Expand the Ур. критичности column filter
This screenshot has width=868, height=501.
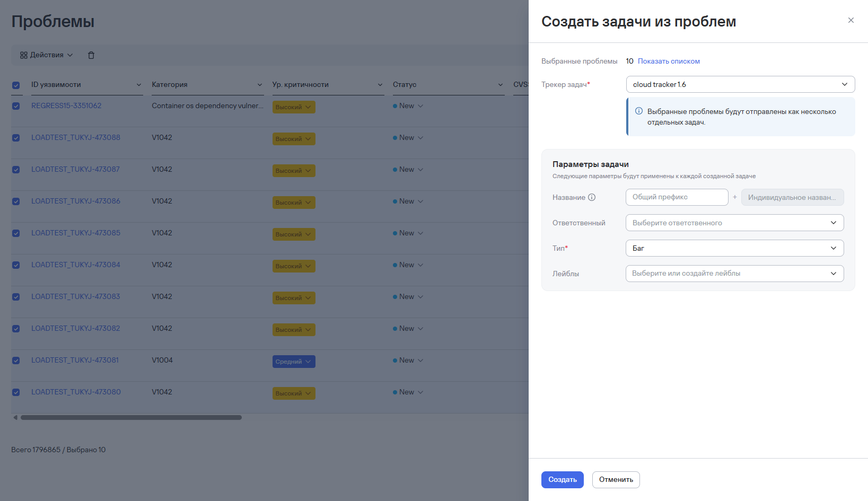(380, 85)
